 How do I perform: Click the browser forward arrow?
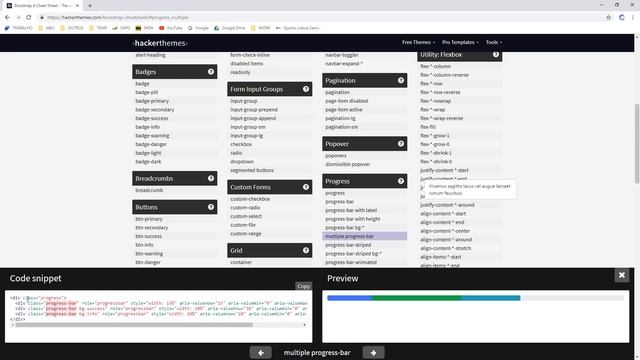[18, 18]
